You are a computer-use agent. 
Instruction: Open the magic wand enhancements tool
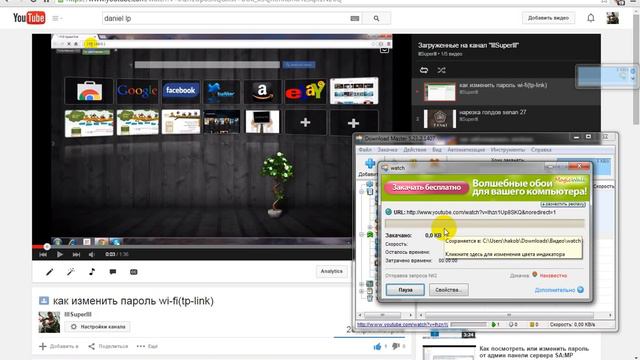71,272
